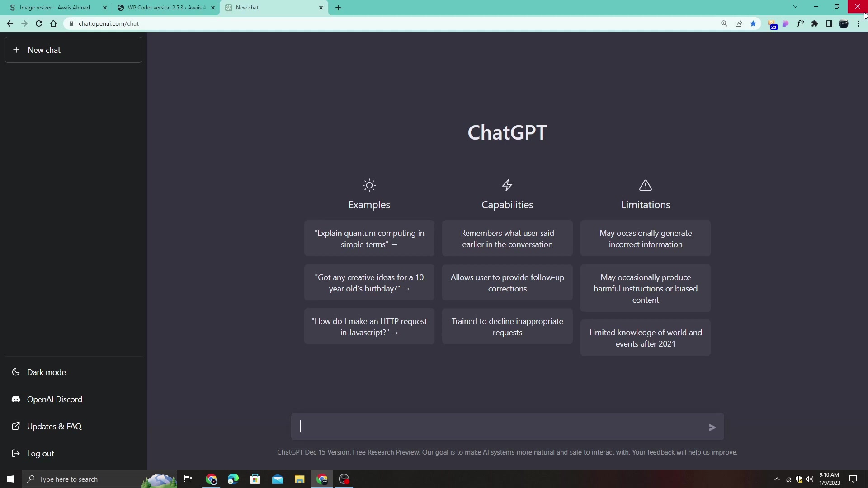Open the OpenAI Discord link
This screenshot has width=868, height=488.
pyautogui.click(x=73, y=399)
